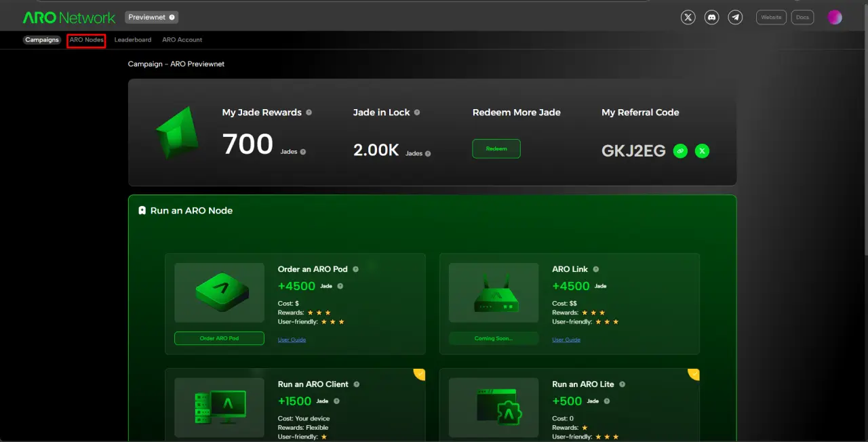Open the Discord icon in header
This screenshot has height=442, width=868.
tap(711, 18)
